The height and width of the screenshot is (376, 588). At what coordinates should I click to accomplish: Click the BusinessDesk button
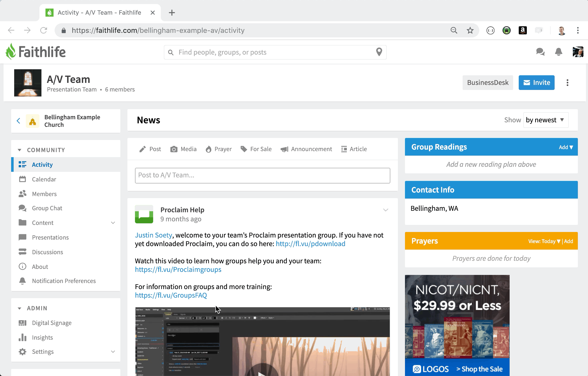pos(488,82)
